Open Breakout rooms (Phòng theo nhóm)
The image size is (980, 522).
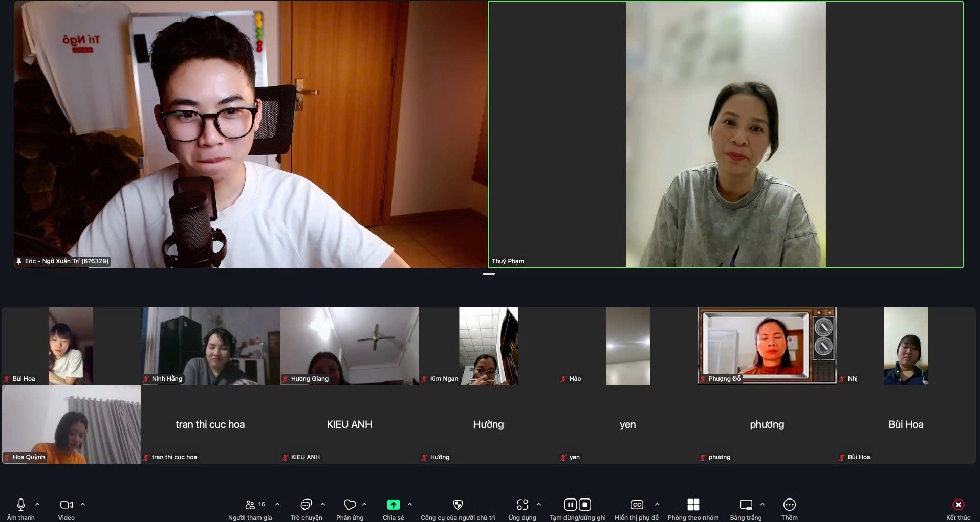693,505
